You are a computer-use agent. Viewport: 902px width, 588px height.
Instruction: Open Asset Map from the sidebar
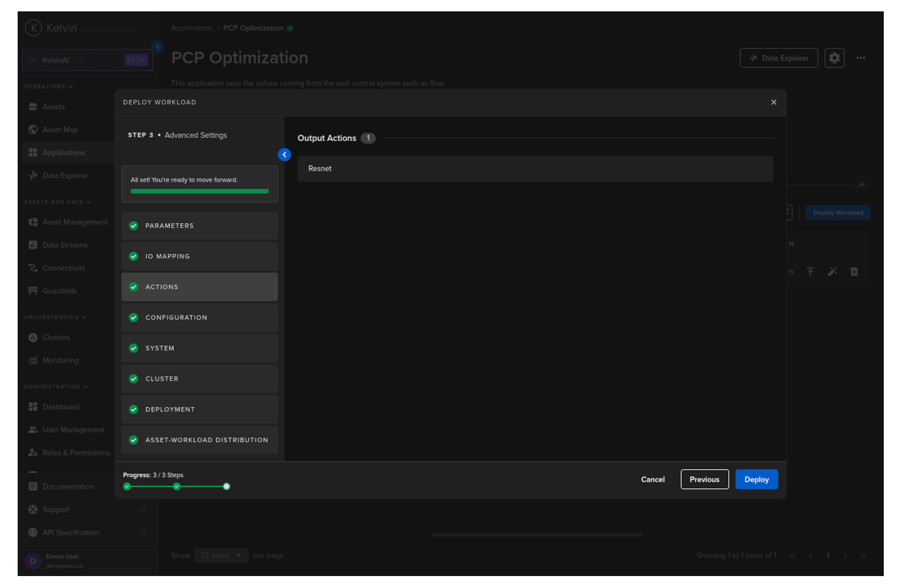(60, 130)
